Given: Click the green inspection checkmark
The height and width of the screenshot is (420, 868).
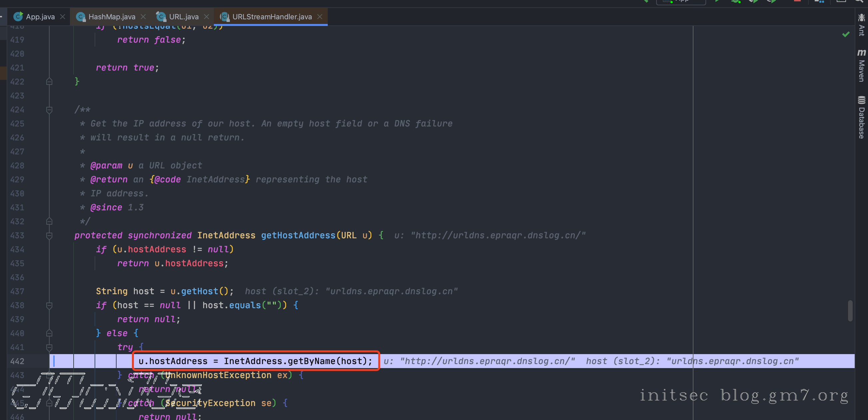Looking at the screenshot, I should [845, 34].
